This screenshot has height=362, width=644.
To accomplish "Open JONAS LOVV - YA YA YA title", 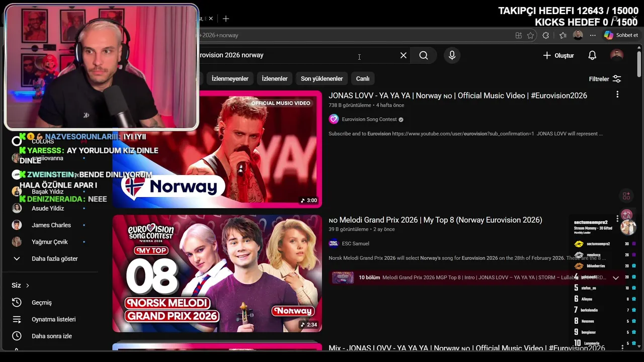I will point(458,96).
